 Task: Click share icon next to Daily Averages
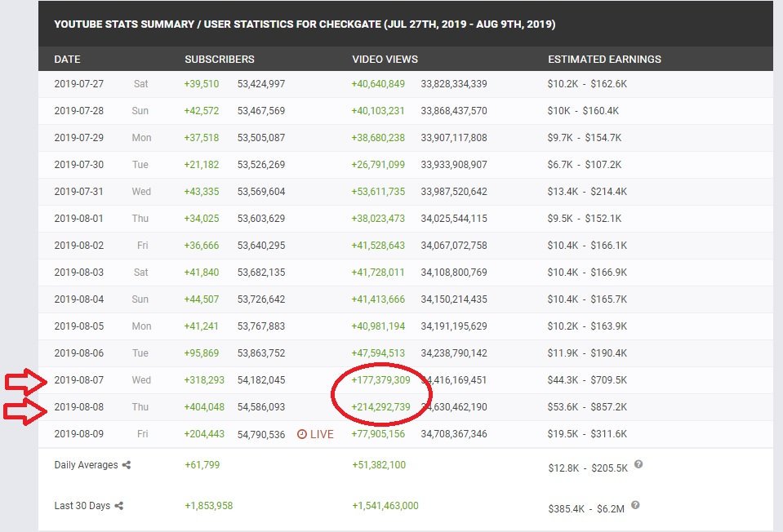(x=127, y=465)
